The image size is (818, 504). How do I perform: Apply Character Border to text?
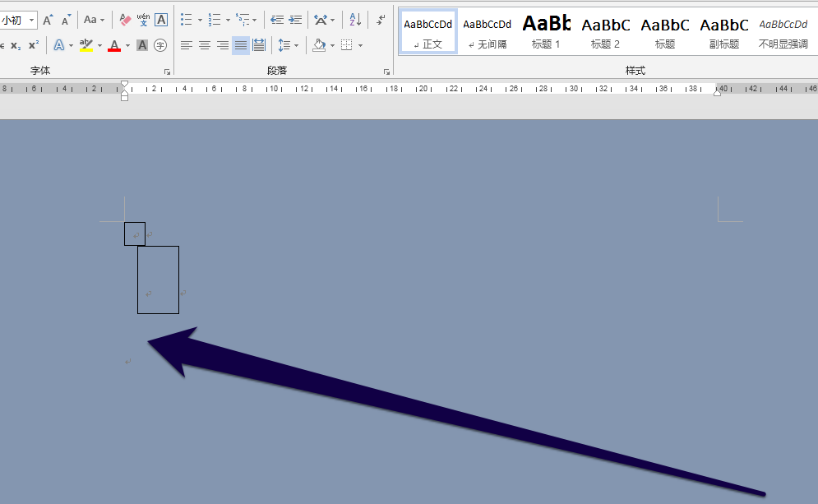(161, 21)
